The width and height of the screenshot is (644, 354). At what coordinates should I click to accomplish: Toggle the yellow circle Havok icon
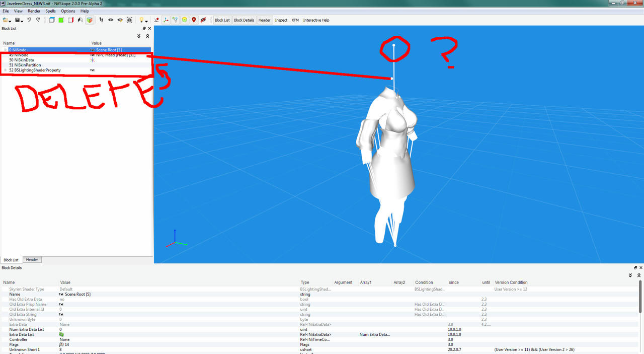click(185, 20)
